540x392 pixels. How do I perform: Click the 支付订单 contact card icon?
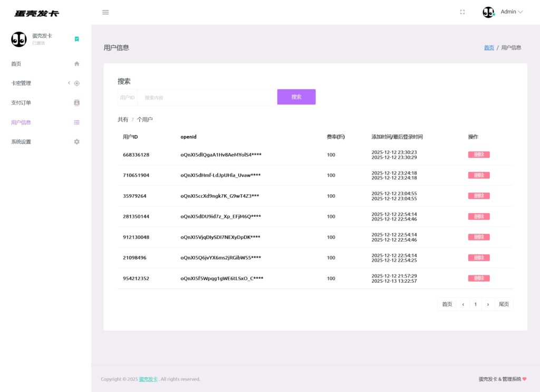click(76, 103)
